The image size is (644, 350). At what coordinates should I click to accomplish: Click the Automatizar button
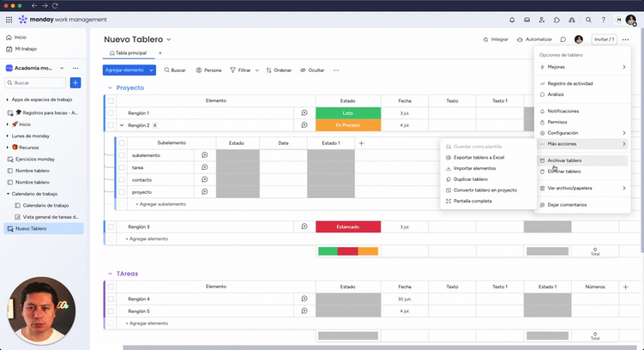(534, 39)
